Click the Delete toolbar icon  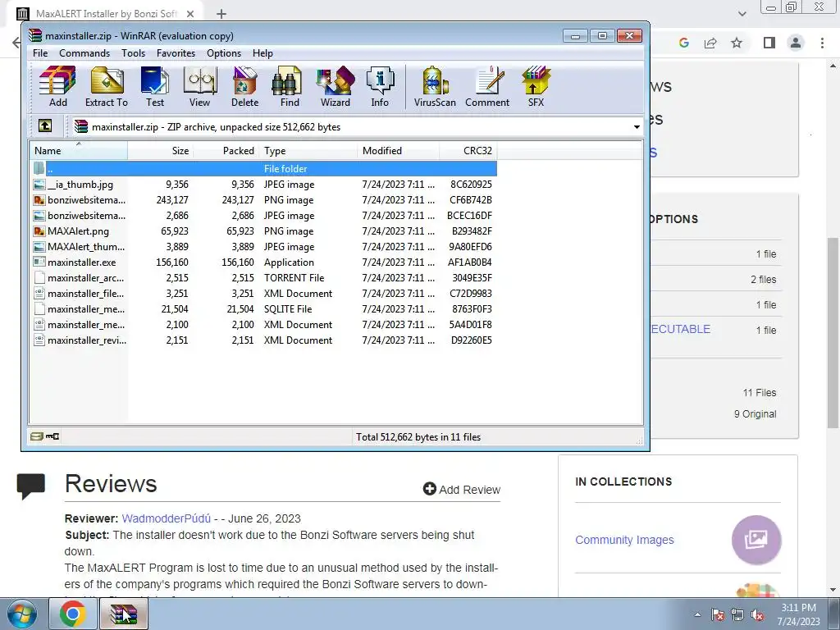(244, 87)
